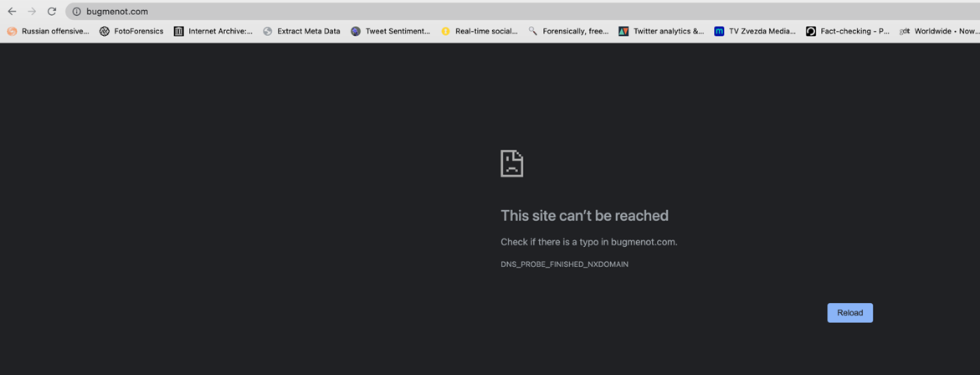Click the sad page error icon
This screenshot has height=375, width=980.
[x=512, y=163]
